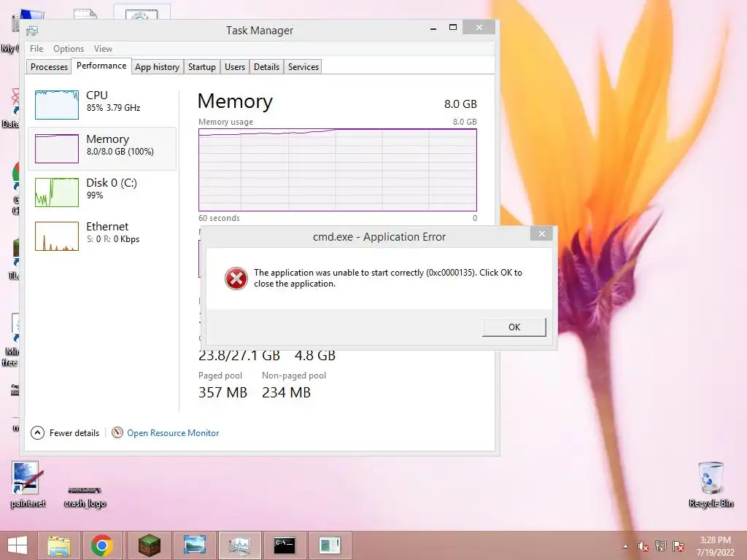Collapse Task Manager with Fewer details
The image size is (747, 560).
click(65, 433)
